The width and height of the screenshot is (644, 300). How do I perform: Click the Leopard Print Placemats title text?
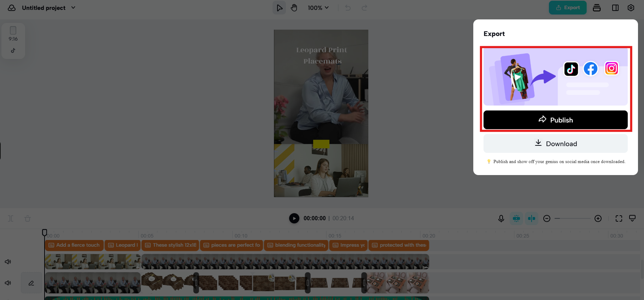322,55
